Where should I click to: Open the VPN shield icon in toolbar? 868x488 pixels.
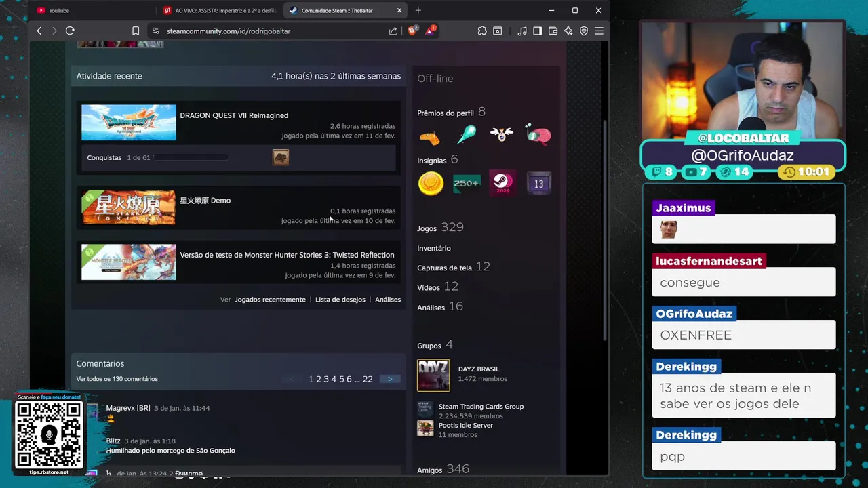(584, 30)
